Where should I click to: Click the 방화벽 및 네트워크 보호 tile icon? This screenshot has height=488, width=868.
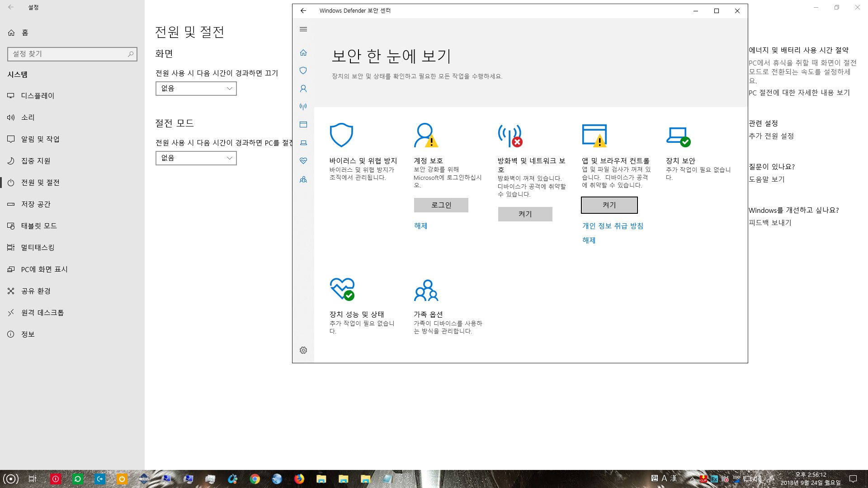pyautogui.click(x=510, y=136)
